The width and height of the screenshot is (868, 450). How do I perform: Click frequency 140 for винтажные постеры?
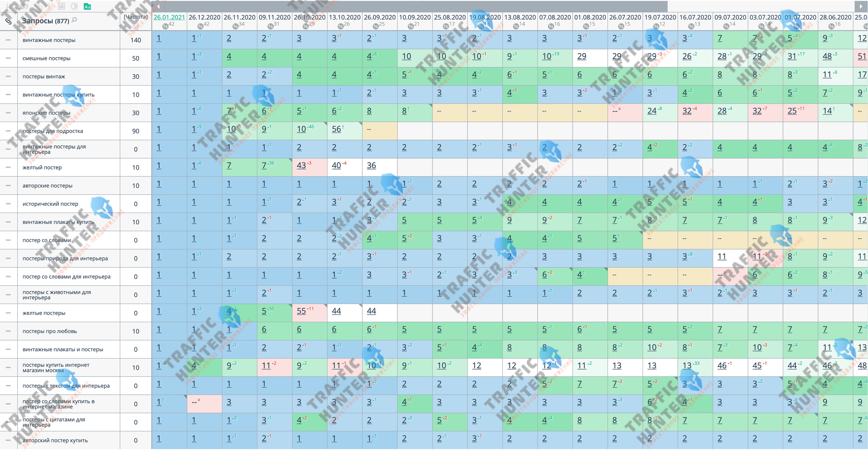[136, 40]
